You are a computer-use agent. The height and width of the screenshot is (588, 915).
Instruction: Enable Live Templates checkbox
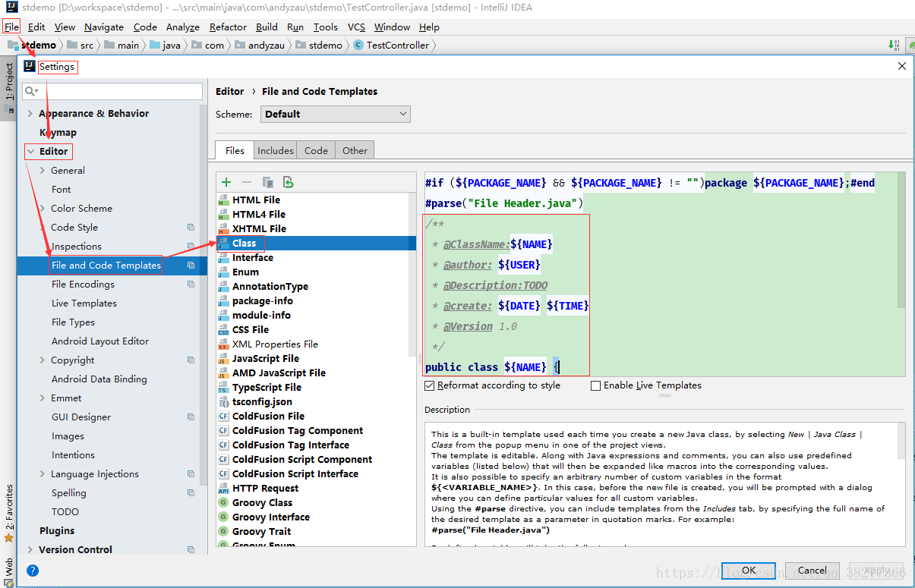click(596, 385)
